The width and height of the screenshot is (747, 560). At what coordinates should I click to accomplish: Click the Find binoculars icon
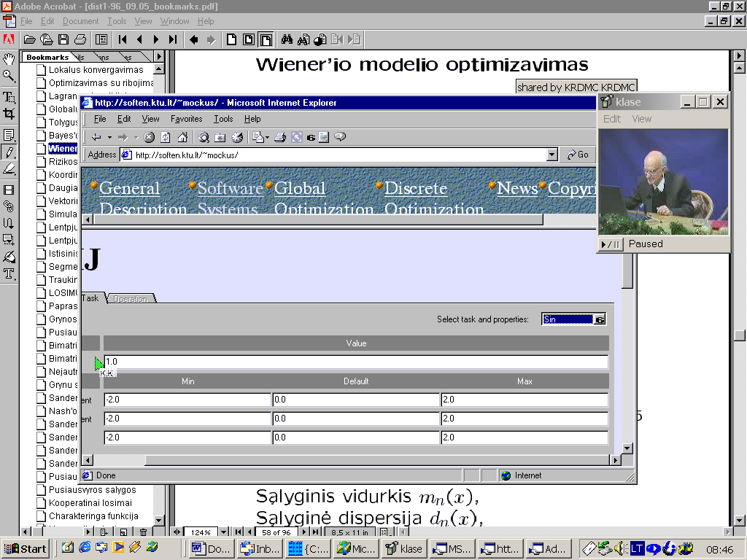coord(287,39)
